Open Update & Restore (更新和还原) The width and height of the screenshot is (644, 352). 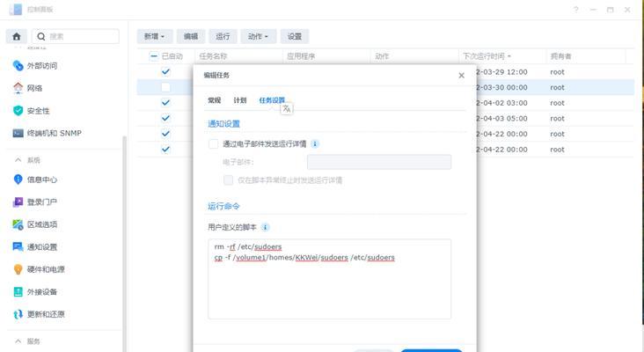tap(39, 314)
